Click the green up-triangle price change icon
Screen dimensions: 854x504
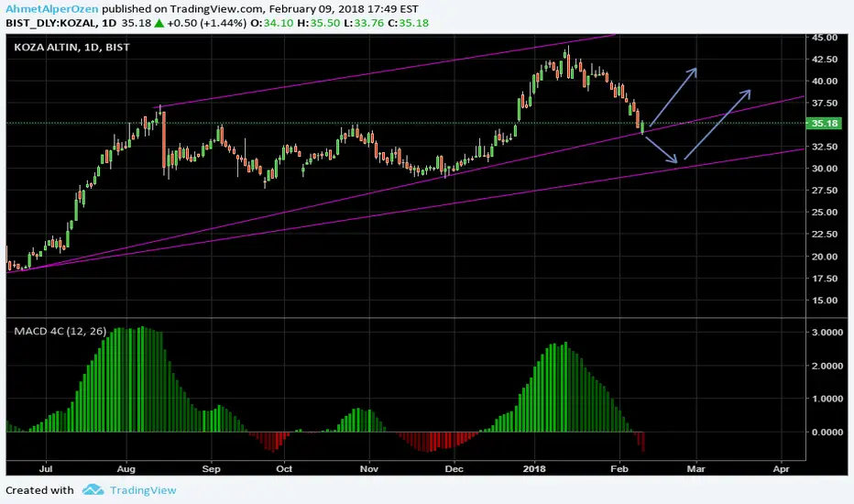[159, 24]
